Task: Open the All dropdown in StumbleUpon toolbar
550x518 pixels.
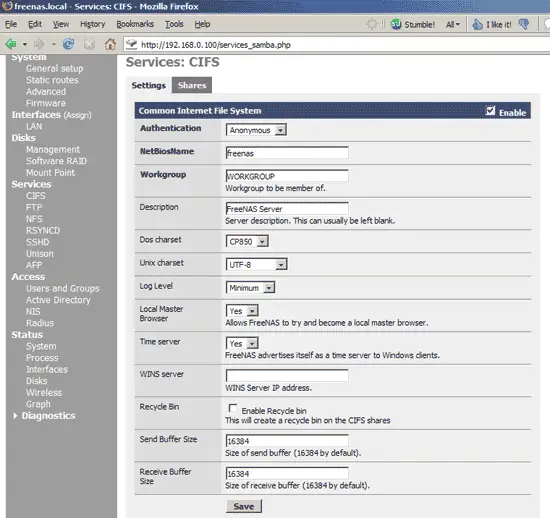Action: (452, 25)
